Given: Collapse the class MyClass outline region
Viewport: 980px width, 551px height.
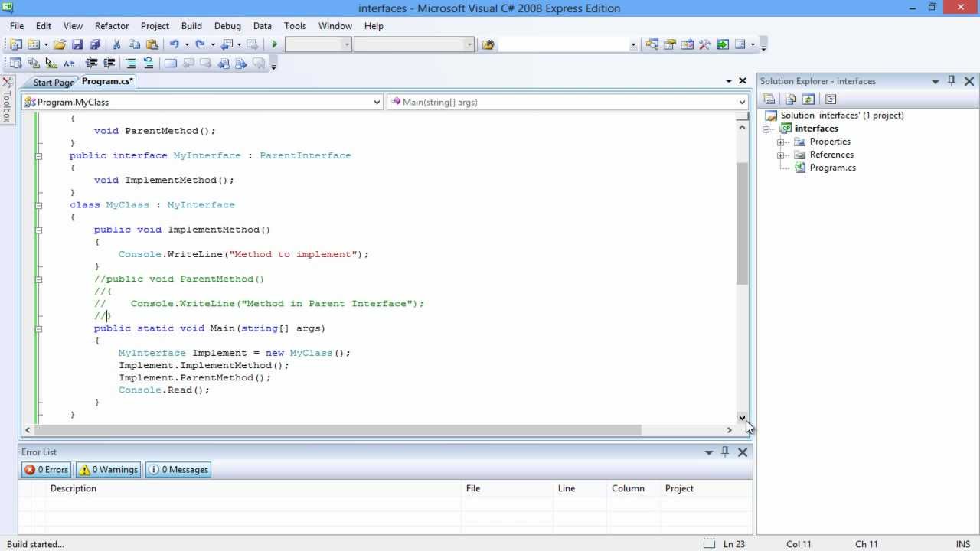Looking at the screenshot, I should click(38, 205).
